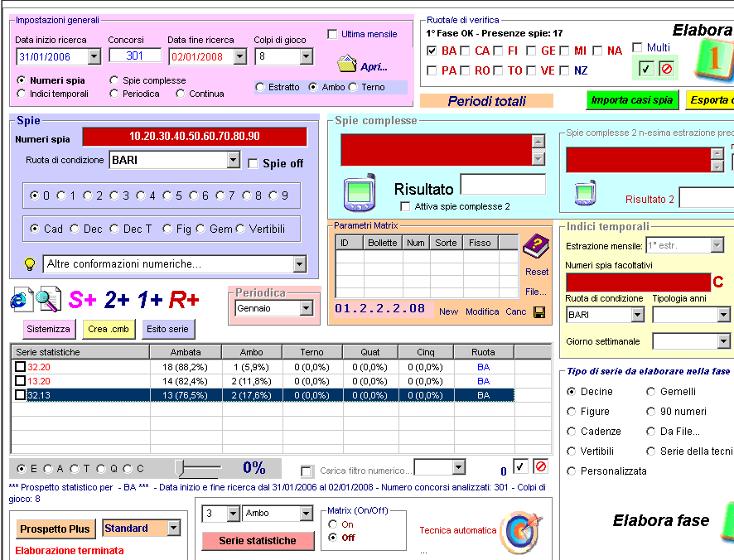734x560 pixels.
Task: Click the red R+ icon
Action: point(184,300)
